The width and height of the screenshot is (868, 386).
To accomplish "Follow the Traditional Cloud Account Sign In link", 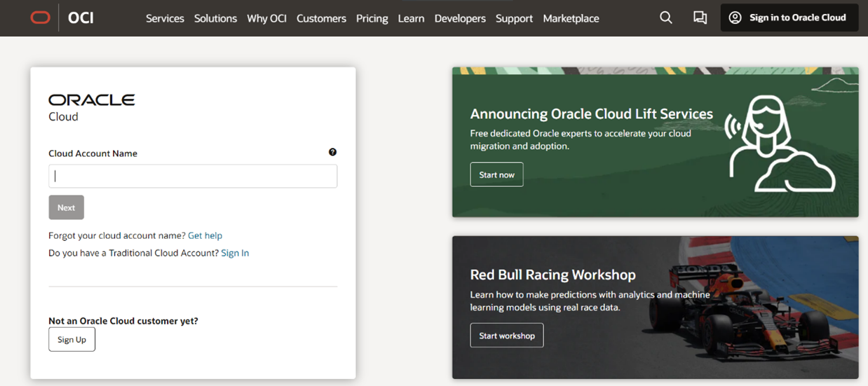I will click(235, 253).
